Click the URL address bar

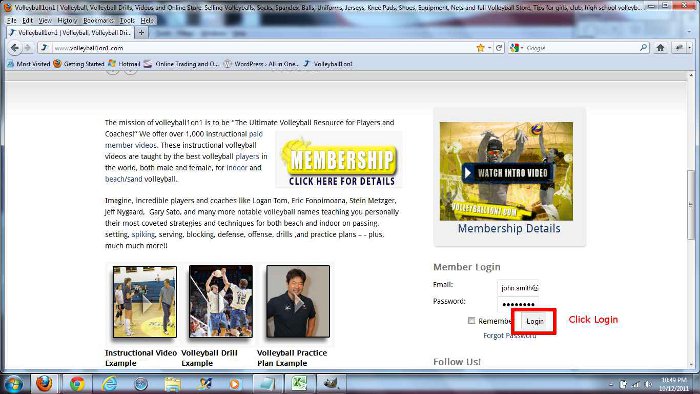263,48
